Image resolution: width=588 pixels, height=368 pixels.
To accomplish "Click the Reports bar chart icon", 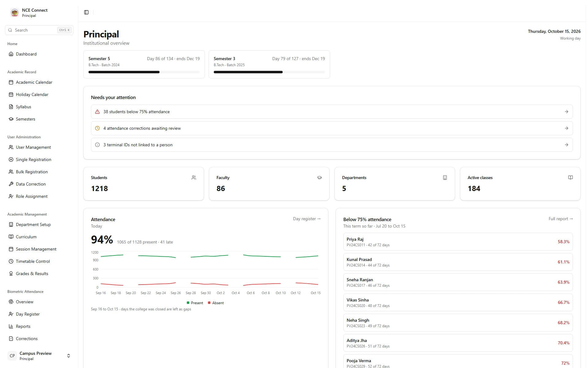I will point(11,326).
